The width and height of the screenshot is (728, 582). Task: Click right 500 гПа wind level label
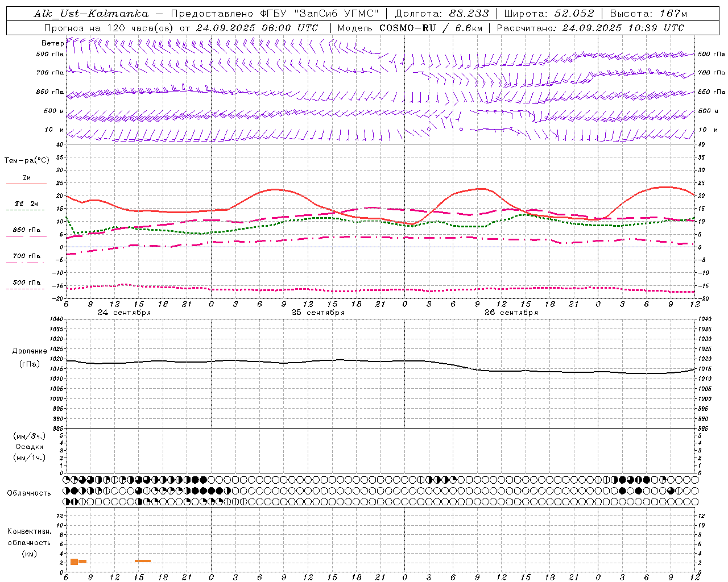[x=712, y=55]
